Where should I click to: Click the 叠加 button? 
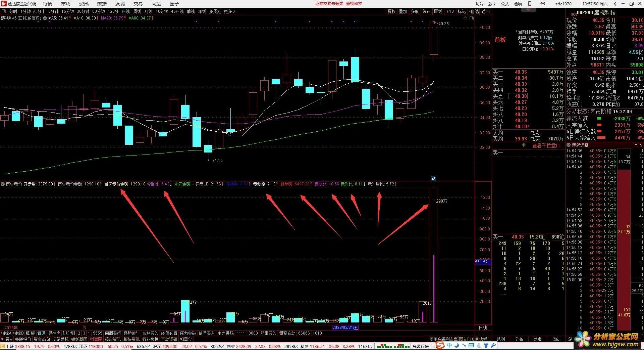[403, 11]
